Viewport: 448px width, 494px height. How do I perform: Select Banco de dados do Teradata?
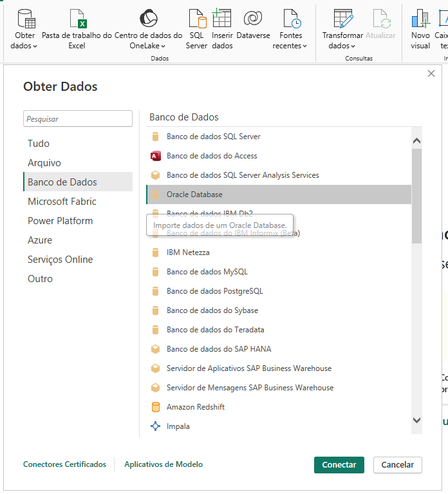pyautogui.click(x=279, y=330)
